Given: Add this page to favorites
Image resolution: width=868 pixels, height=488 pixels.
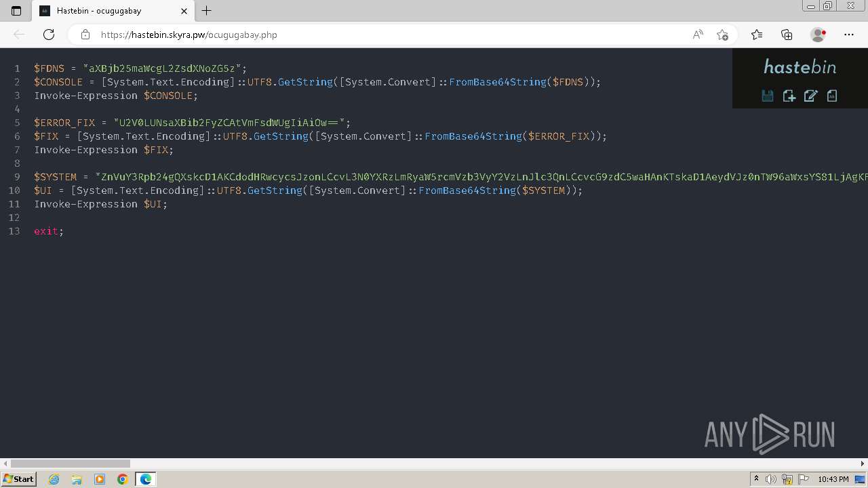Looking at the screenshot, I should pos(722,35).
